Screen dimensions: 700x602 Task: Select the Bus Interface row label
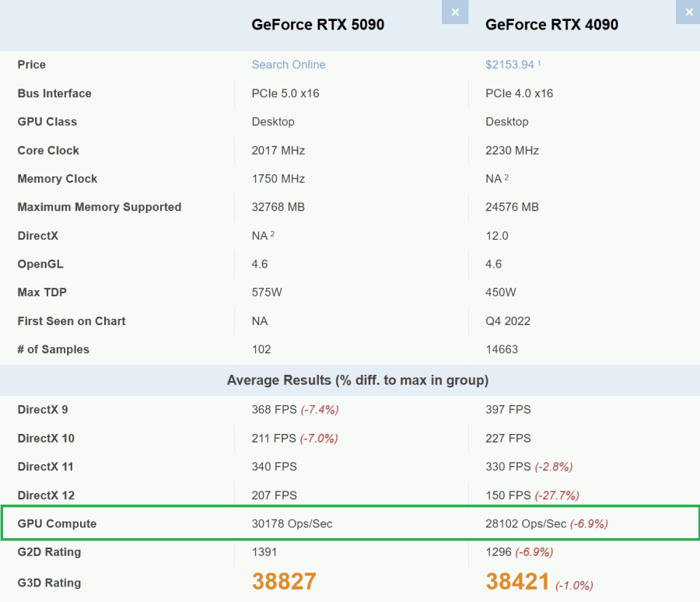click(54, 93)
